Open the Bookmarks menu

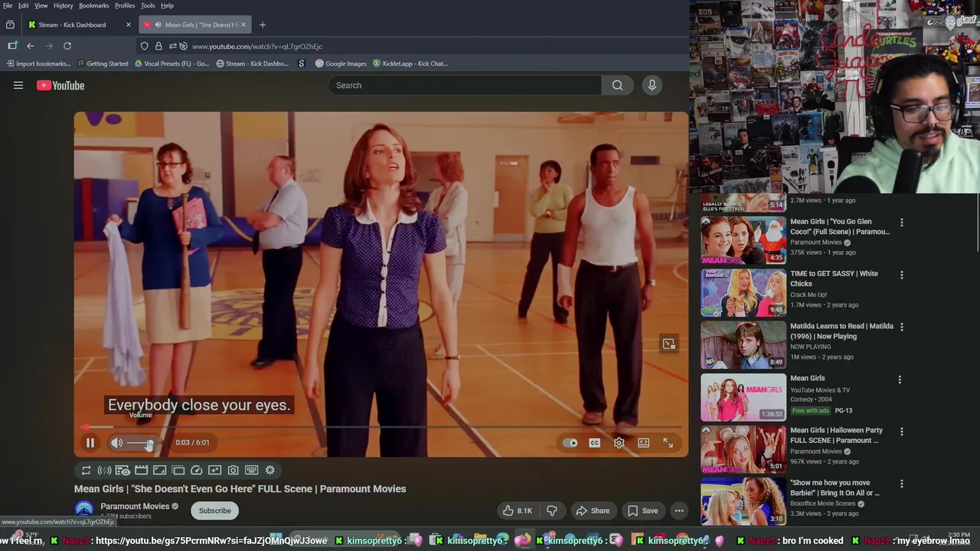[x=93, y=5]
